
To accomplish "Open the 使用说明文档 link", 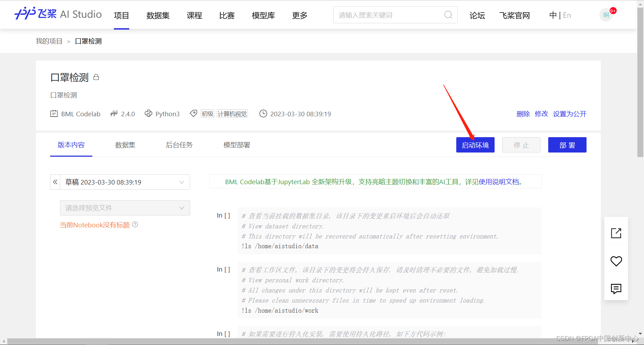I will [x=499, y=182].
